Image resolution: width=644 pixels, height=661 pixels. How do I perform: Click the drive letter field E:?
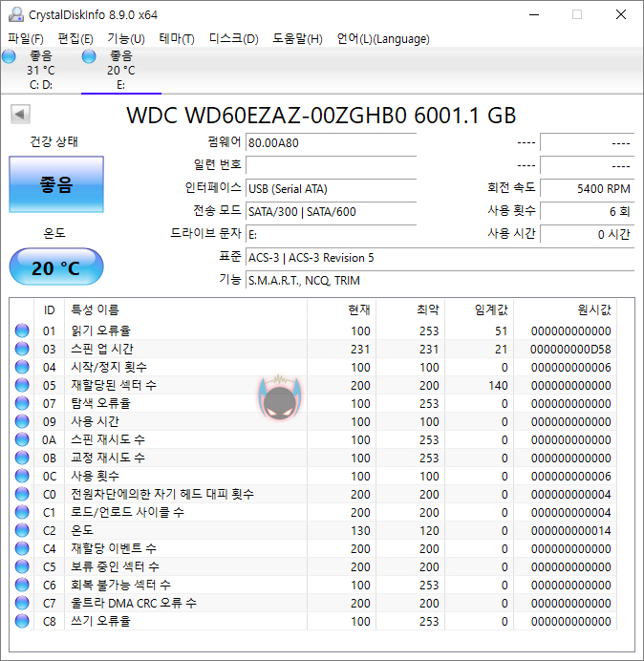(x=331, y=234)
